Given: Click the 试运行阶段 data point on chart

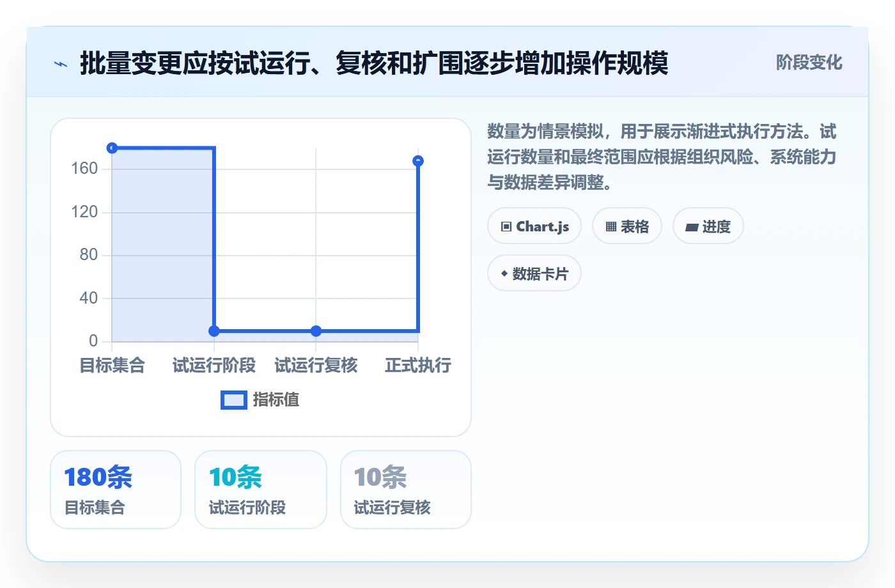Looking at the screenshot, I should pyautogui.click(x=214, y=331).
